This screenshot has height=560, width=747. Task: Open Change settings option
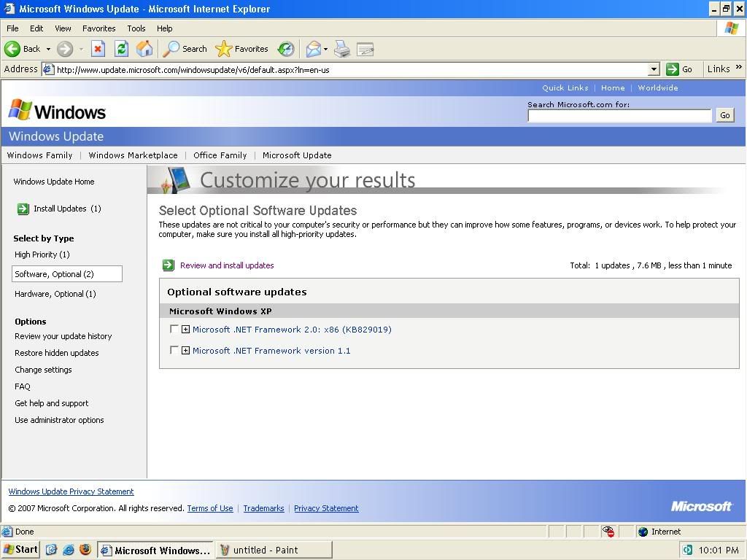tap(43, 370)
